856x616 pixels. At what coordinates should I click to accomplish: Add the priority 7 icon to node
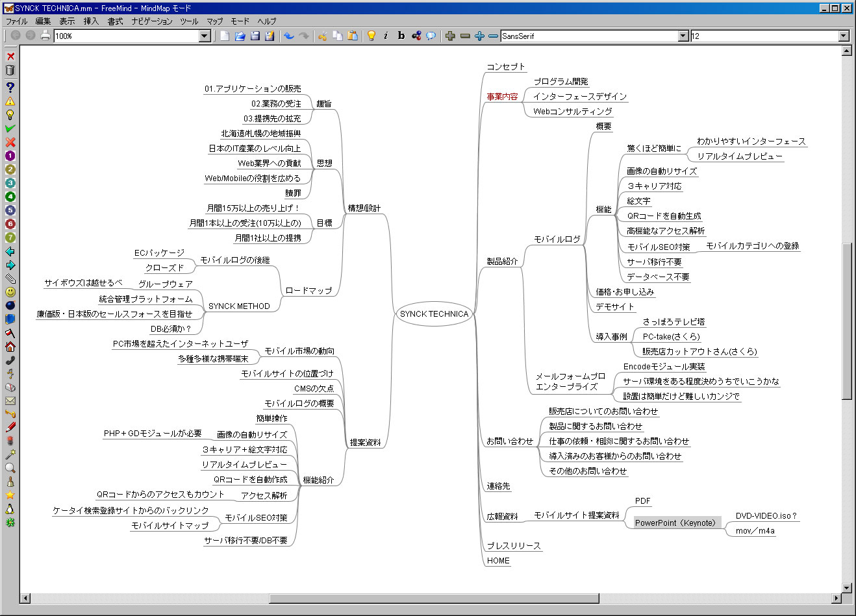(10, 238)
